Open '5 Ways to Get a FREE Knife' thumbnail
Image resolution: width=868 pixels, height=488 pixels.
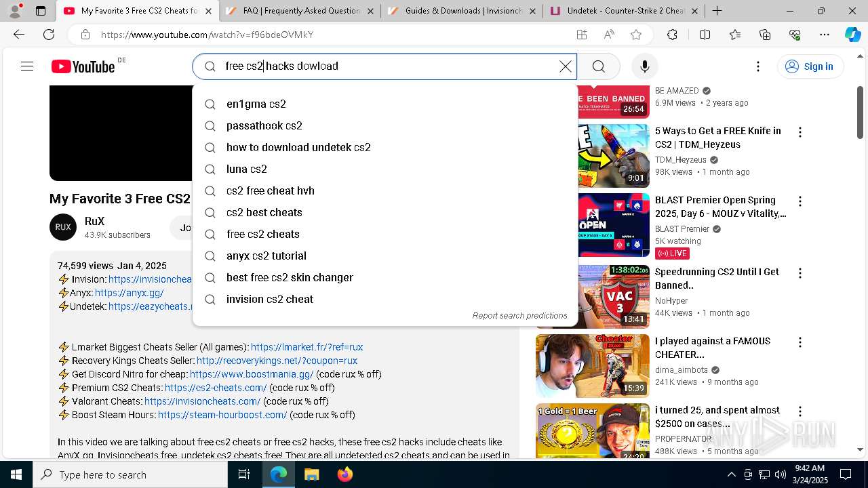613,155
